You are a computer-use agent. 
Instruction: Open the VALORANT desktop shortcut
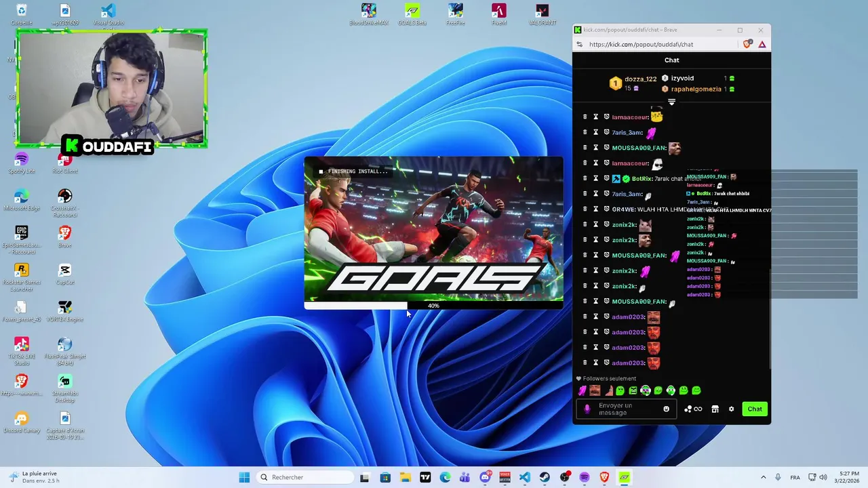point(542,14)
